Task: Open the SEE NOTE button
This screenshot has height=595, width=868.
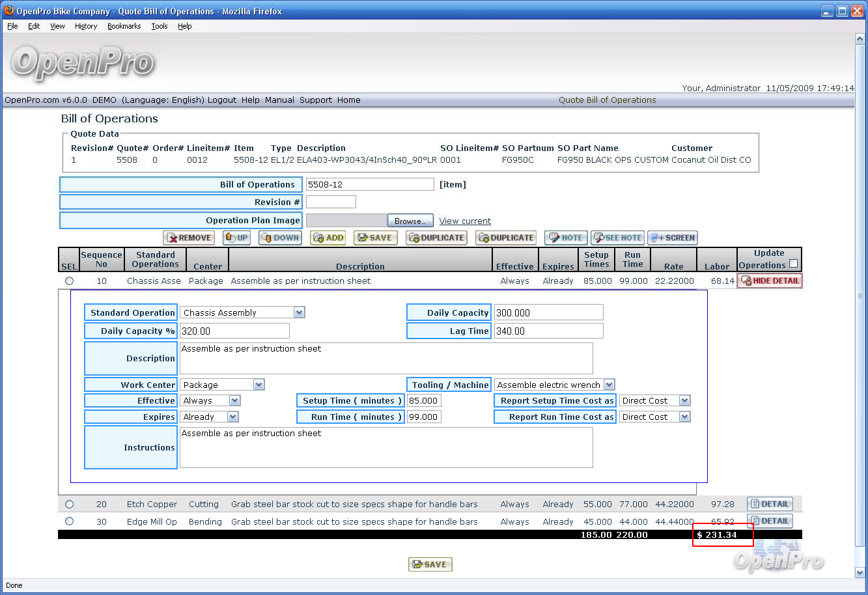Action: 617,238
